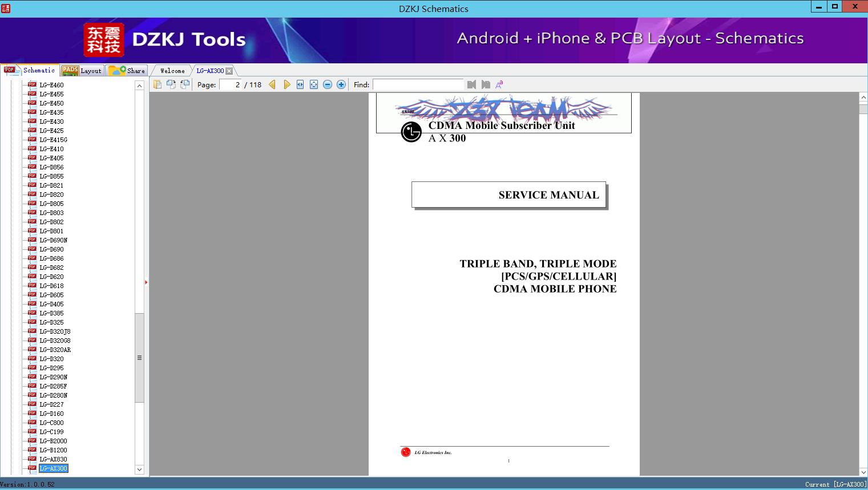Click the Page number input field
Viewport: 868px width, 490px height.
231,84
